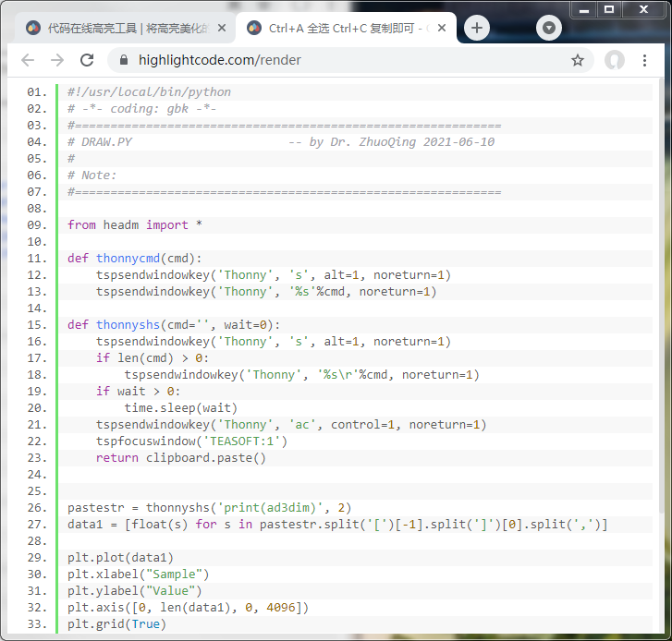The height and width of the screenshot is (641, 672).
Task: Click the highlightcode.com/render address bar
Action: pos(349,60)
